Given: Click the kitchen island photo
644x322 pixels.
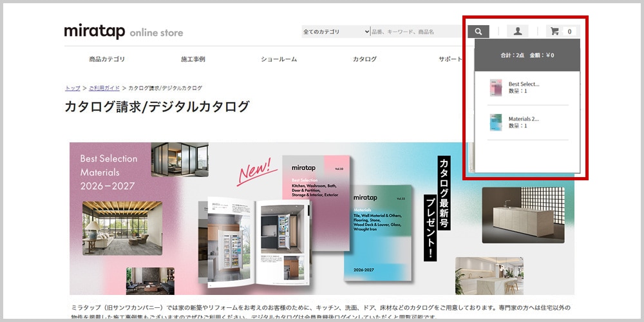Looking at the screenshot, I should coord(523,215).
